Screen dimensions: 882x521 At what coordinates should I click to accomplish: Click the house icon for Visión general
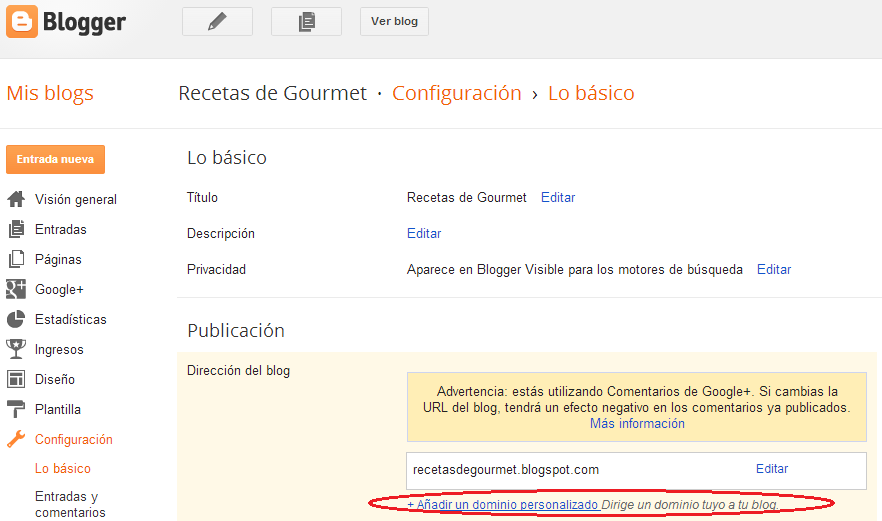(16, 199)
